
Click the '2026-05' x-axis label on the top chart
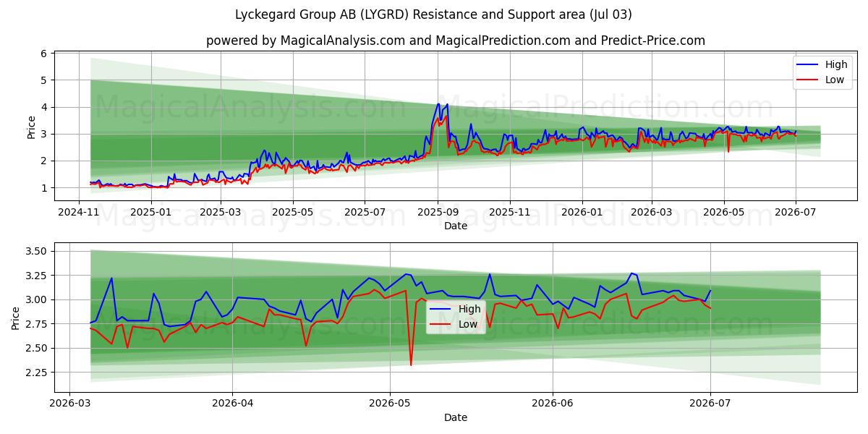coord(723,212)
